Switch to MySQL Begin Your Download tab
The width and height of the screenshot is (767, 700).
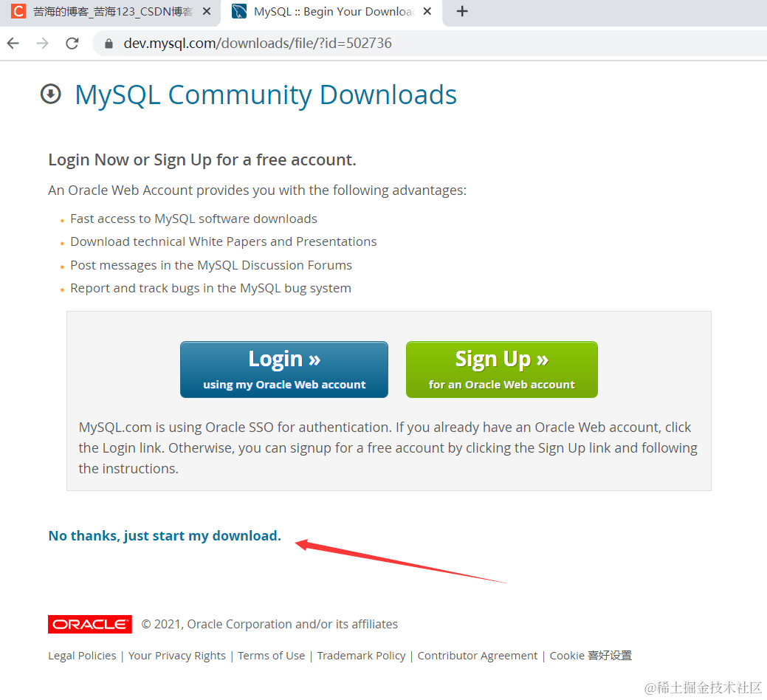point(333,11)
